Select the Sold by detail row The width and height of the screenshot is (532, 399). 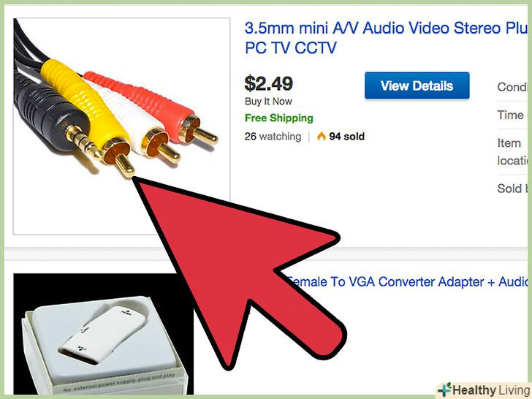coord(512,189)
